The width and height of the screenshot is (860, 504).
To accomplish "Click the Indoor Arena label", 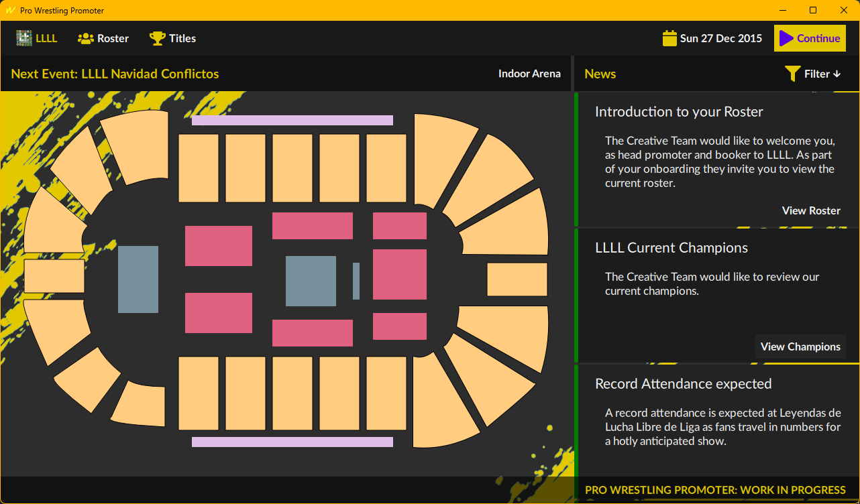I will (529, 74).
